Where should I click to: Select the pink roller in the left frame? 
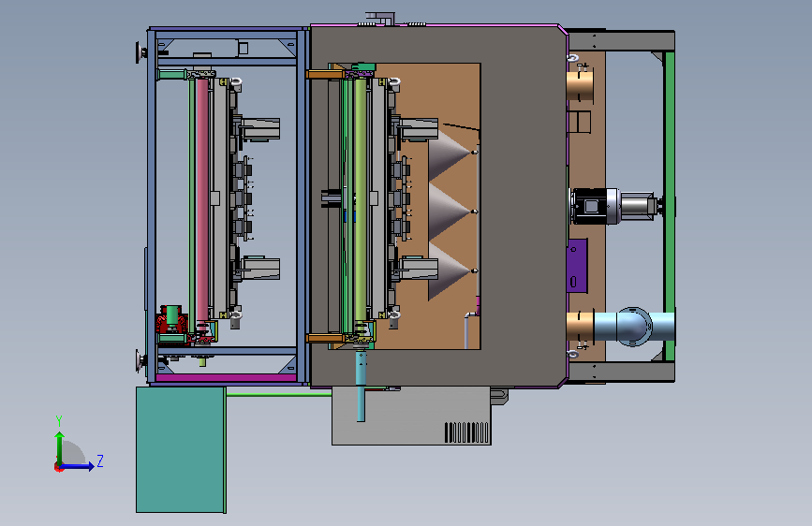202,199
